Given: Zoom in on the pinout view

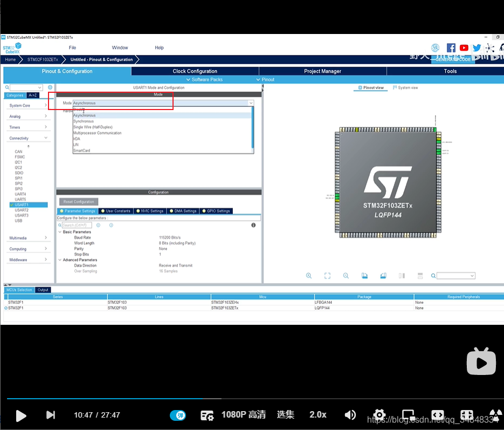Looking at the screenshot, I should tap(308, 276).
